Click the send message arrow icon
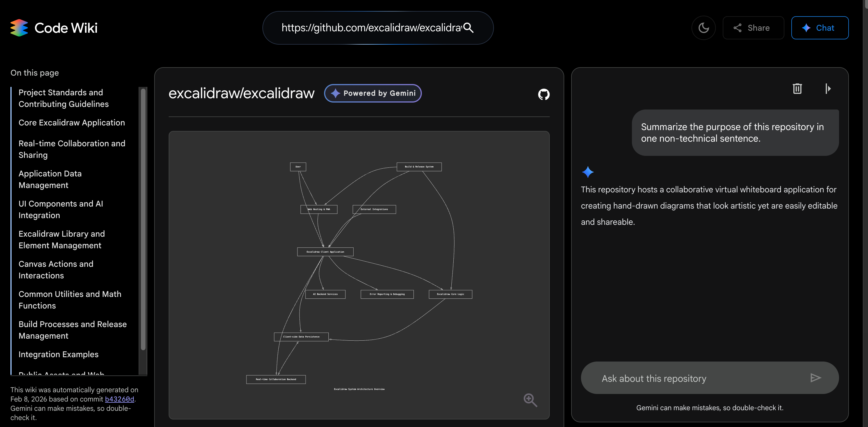This screenshot has width=868, height=427. (815, 378)
